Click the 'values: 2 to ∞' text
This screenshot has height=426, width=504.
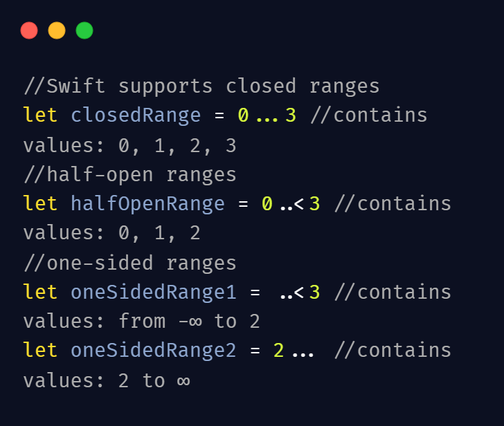(107, 381)
